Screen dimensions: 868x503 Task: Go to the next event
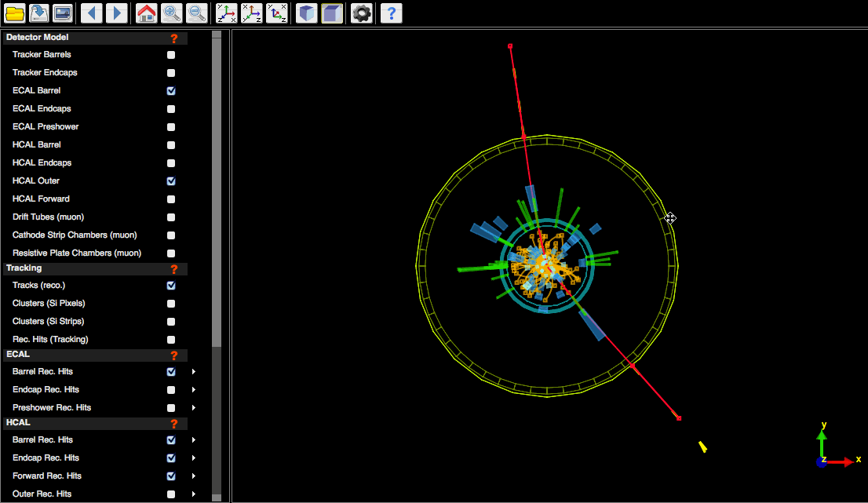(115, 13)
